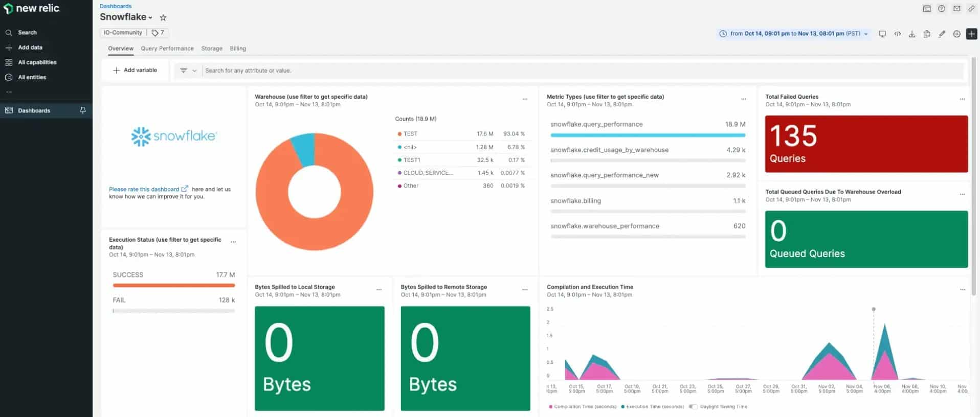Screen dimensions: 980x417
Task: Open the help question mark icon
Action: point(942,9)
